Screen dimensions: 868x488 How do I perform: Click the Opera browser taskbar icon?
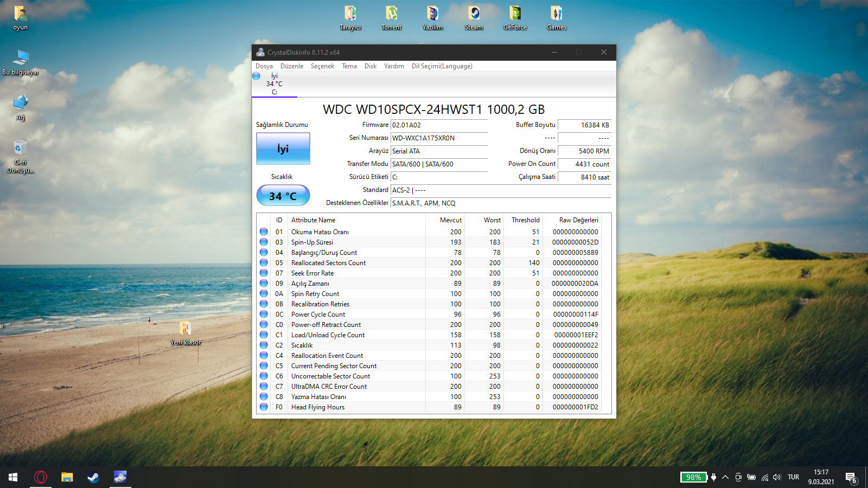pos(41,477)
